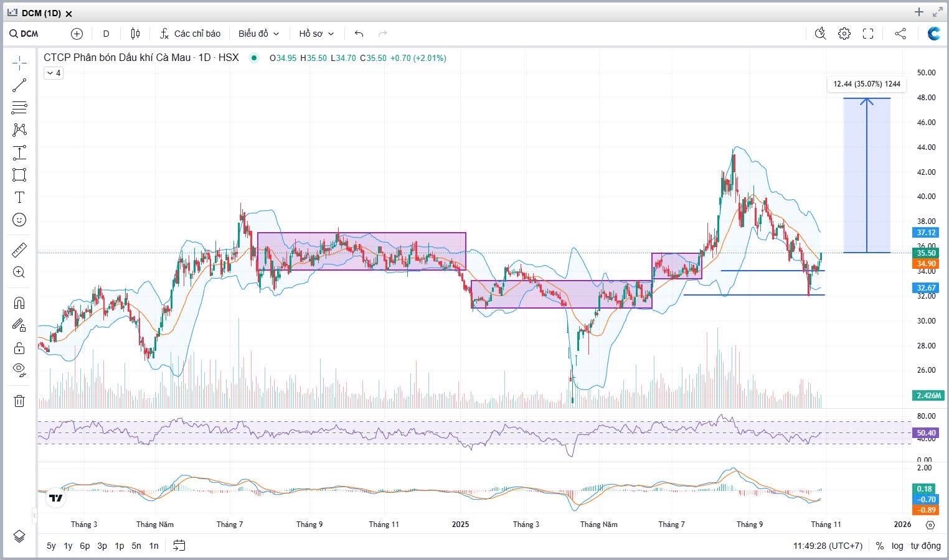Toggle lock all drawing tools

[19, 348]
